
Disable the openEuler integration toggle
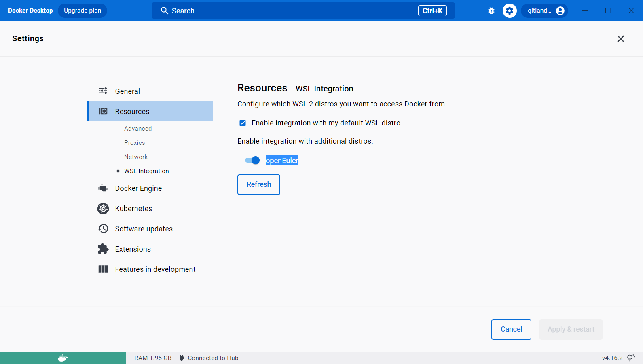coord(252,160)
